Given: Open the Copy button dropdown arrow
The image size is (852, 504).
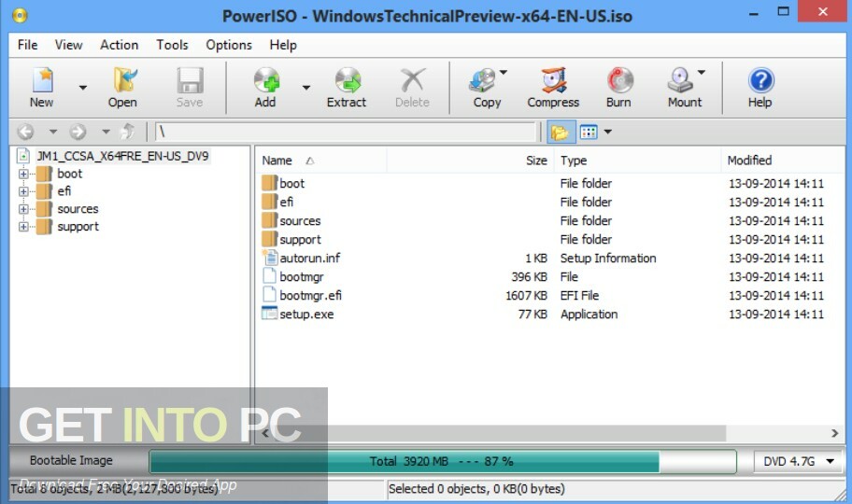Looking at the screenshot, I should [504, 72].
